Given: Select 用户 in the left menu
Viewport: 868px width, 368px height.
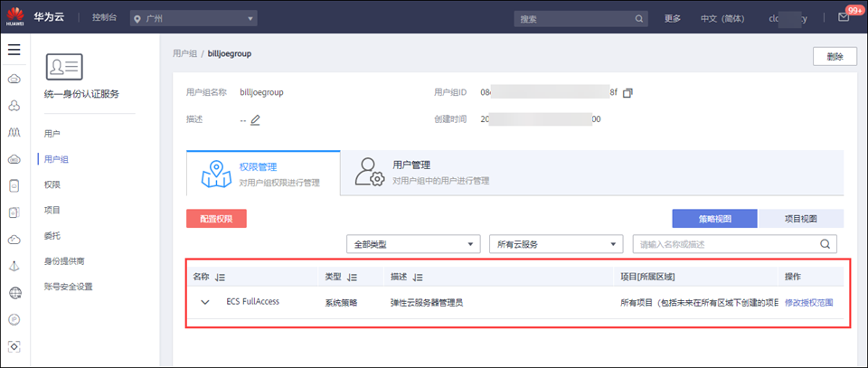Looking at the screenshot, I should 52,133.
